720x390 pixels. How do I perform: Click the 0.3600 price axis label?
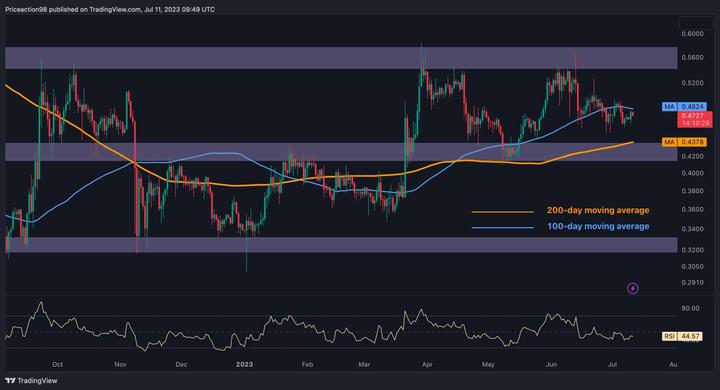pyautogui.click(x=692, y=209)
